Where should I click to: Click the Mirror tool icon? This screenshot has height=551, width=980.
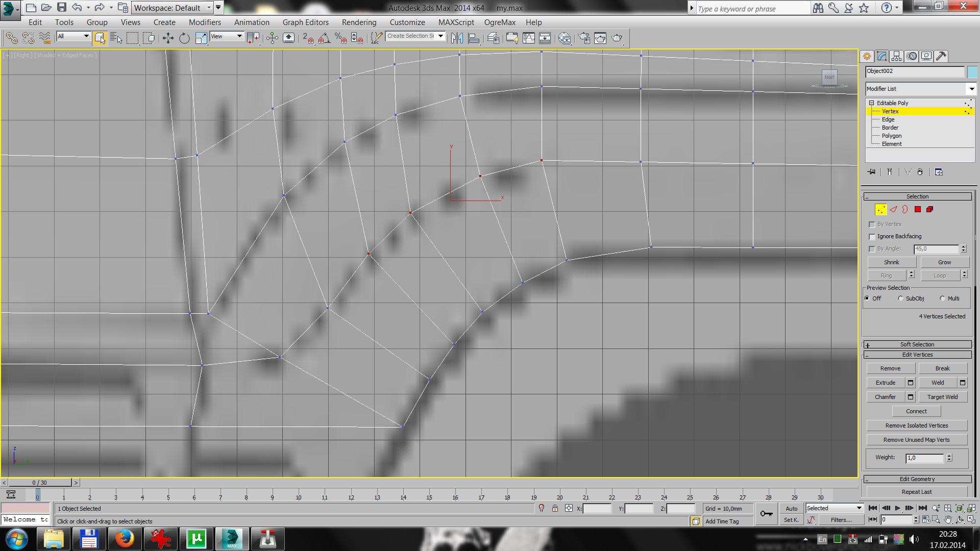point(457,38)
